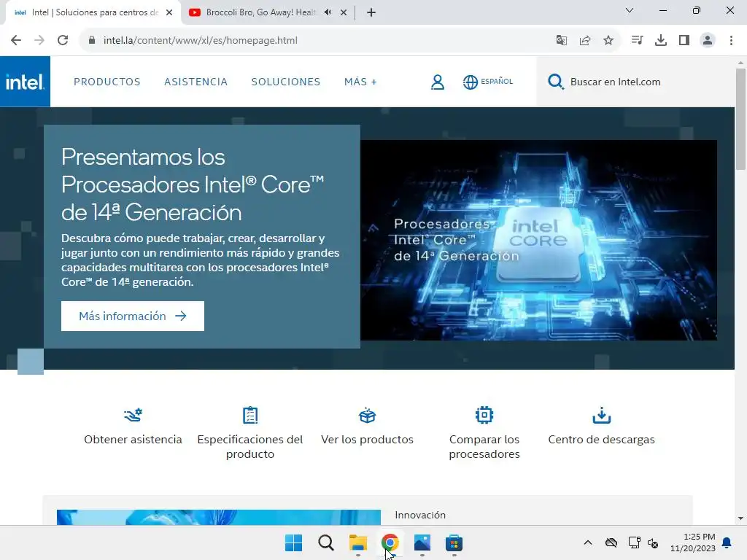Click the network display tray icon

tap(634, 542)
